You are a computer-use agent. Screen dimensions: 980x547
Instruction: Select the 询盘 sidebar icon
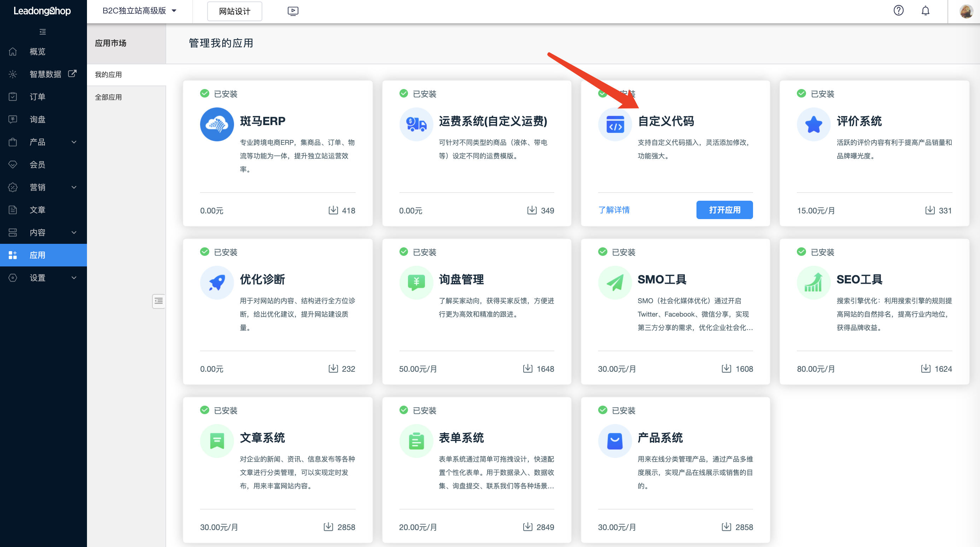coord(13,119)
